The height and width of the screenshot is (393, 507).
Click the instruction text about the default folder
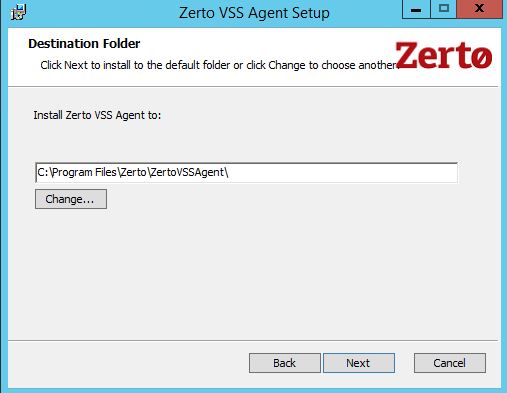point(220,65)
